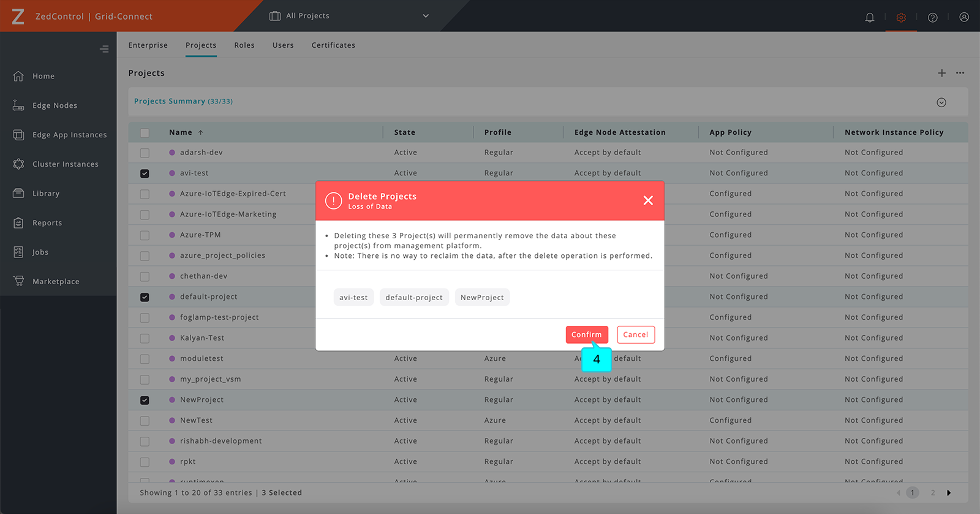980x514 pixels.
Task: Open the Kalyan-Test project
Action: (x=202, y=338)
